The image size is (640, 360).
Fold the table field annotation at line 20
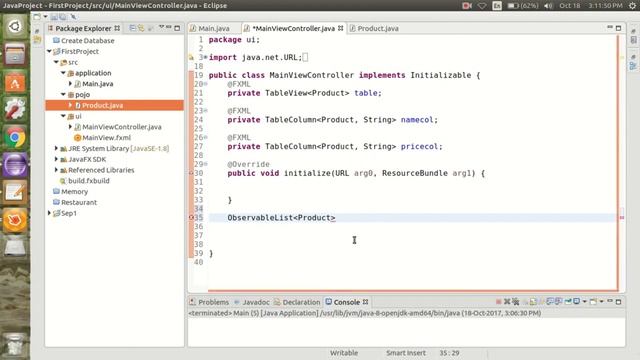point(206,84)
